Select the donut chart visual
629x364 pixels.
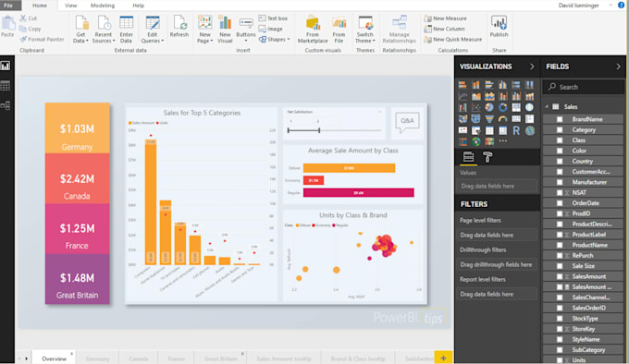[502, 107]
